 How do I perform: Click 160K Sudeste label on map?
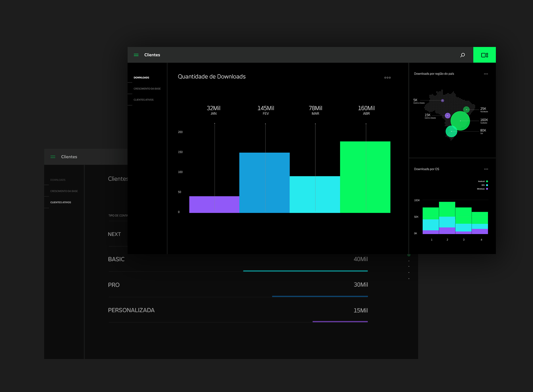click(x=484, y=121)
